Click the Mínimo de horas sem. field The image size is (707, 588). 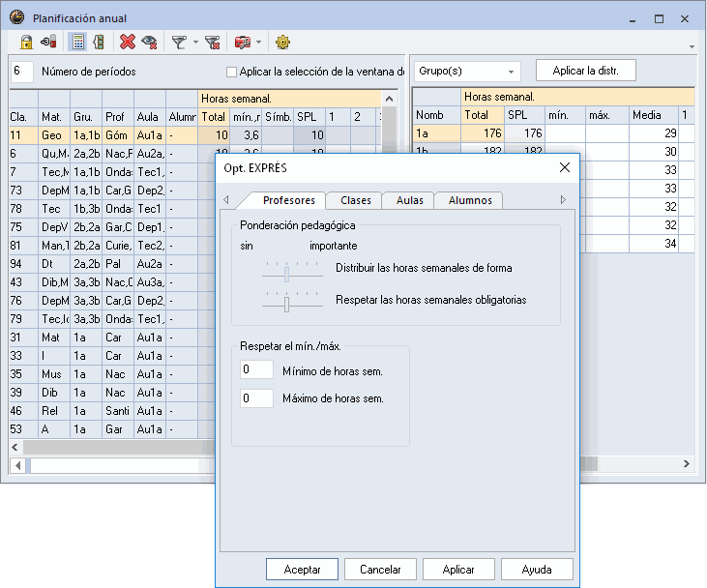[256, 369]
